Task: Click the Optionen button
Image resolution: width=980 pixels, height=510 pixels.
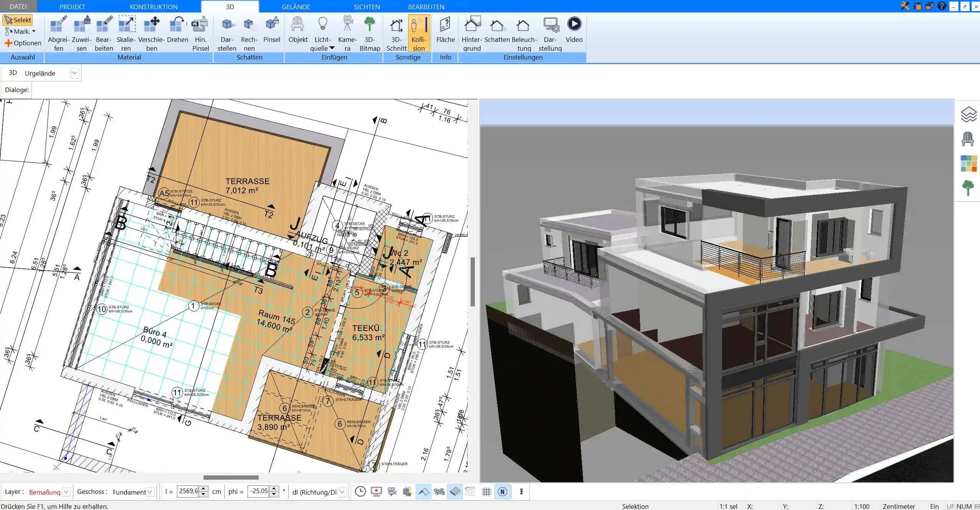Action: coord(23,43)
